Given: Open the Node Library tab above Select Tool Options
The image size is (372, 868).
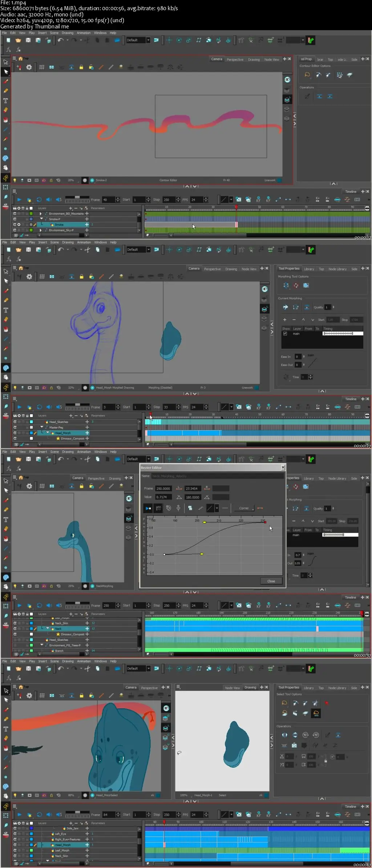Looking at the screenshot, I should pos(337,688).
